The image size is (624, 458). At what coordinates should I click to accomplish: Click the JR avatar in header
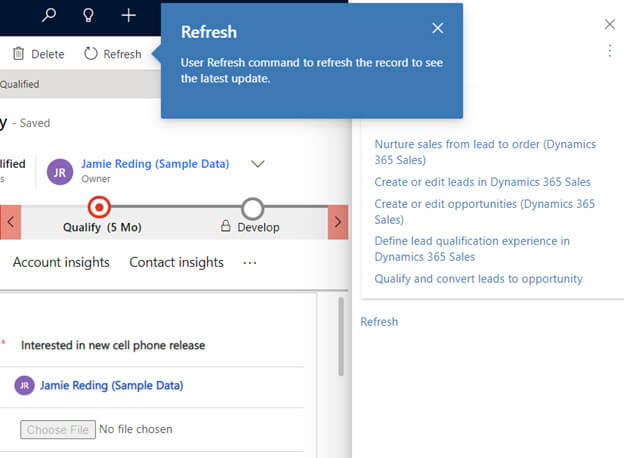tap(60, 172)
